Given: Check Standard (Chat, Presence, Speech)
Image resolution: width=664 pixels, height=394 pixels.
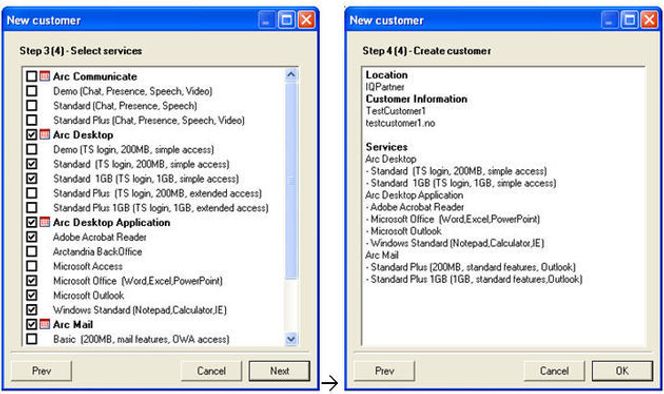Looking at the screenshot, I should 31,105.
